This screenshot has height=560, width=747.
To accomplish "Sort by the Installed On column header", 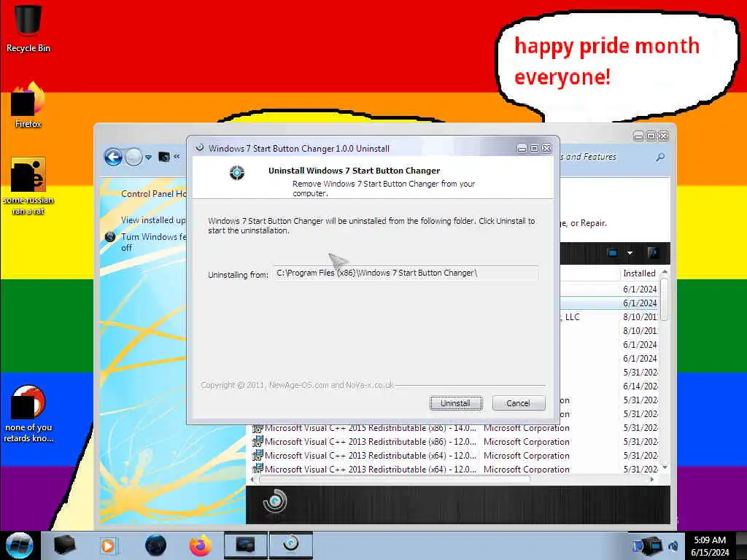I will coord(640,273).
